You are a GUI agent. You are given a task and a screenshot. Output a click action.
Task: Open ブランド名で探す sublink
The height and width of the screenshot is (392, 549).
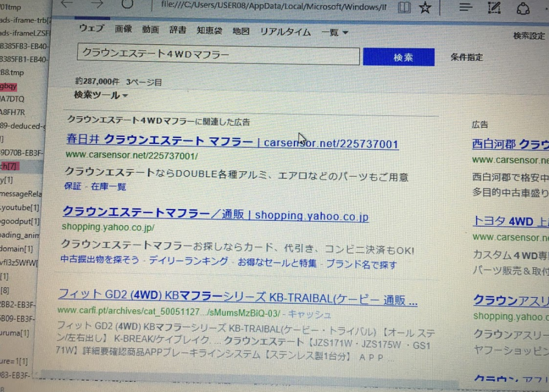[x=362, y=265]
